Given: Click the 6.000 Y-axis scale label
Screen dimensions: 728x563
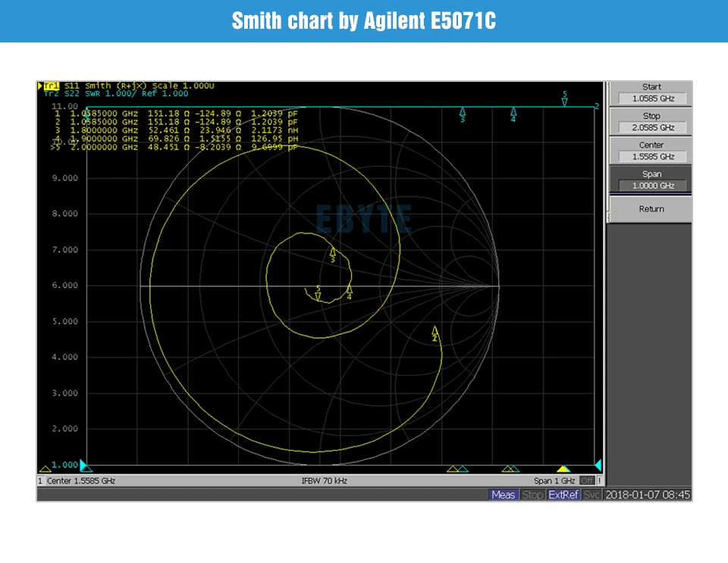Looking at the screenshot, I should 65,285.
